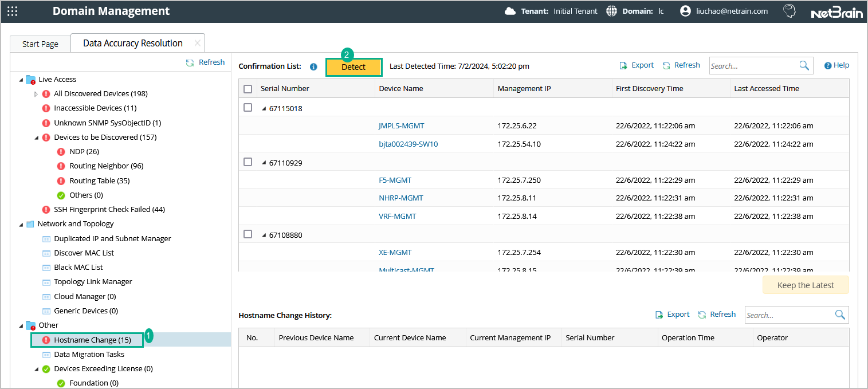Click the Tenant cloud icon
This screenshot has width=868, height=389.
pos(510,11)
